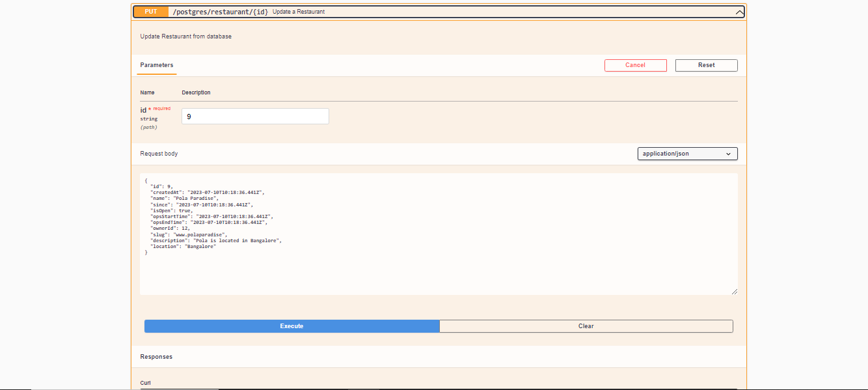The image size is (868, 390).
Task: Click inside the id parameter field
Action: 255,116
